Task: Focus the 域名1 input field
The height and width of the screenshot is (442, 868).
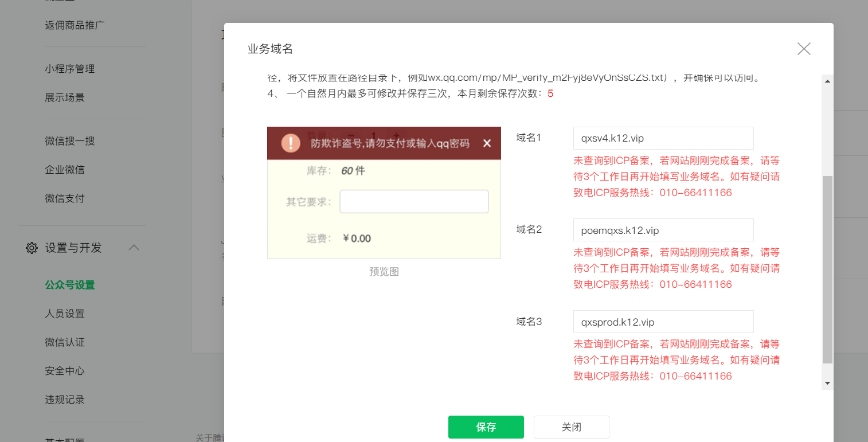Action: tap(663, 138)
